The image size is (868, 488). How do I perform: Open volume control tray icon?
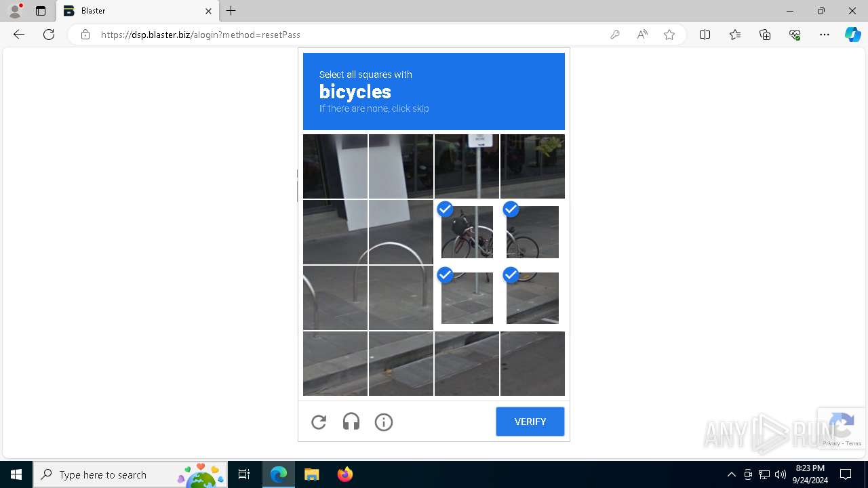(781, 474)
